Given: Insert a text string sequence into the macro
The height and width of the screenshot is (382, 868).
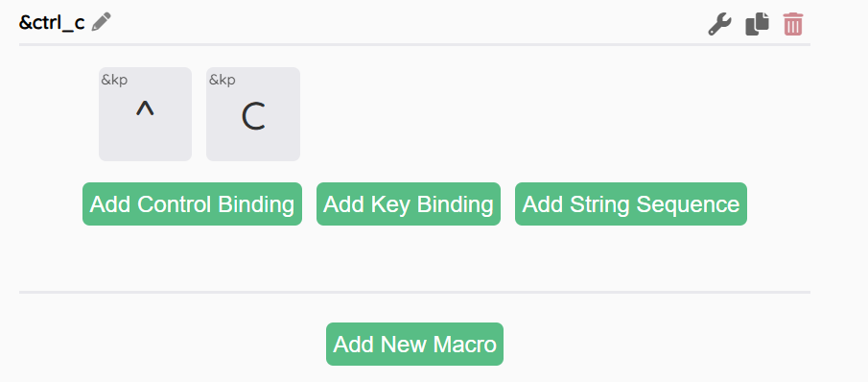Looking at the screenshot, I should [631, 203].
